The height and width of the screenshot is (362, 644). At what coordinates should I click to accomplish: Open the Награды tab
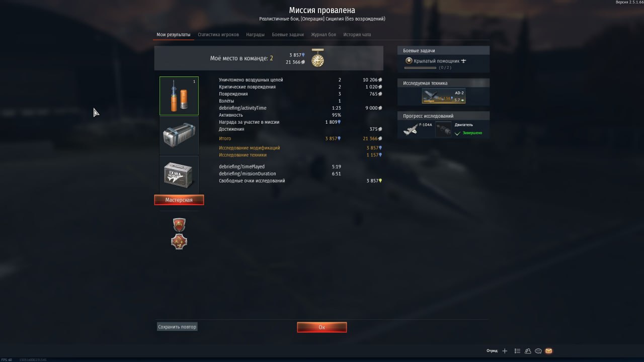(x=256, y=35)
